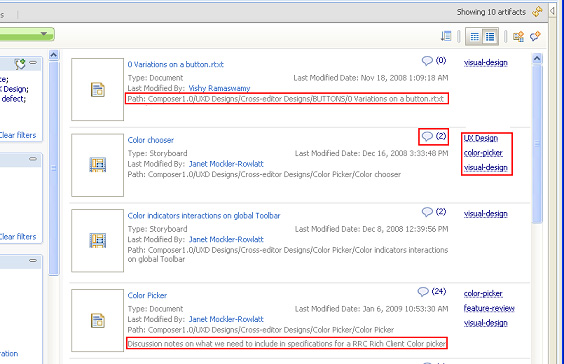Click the Vishy Ramaswamy author link
The width and height of the screenshot is (564, 364).
tap(219, 88)
